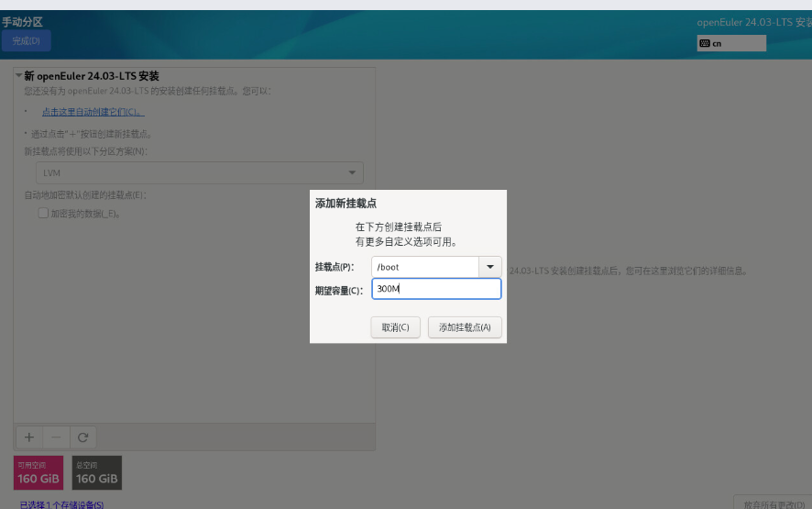Click the Add mount point (添加挂载点) button
Viewport: 812px width, 509px height.
[465, 327]
